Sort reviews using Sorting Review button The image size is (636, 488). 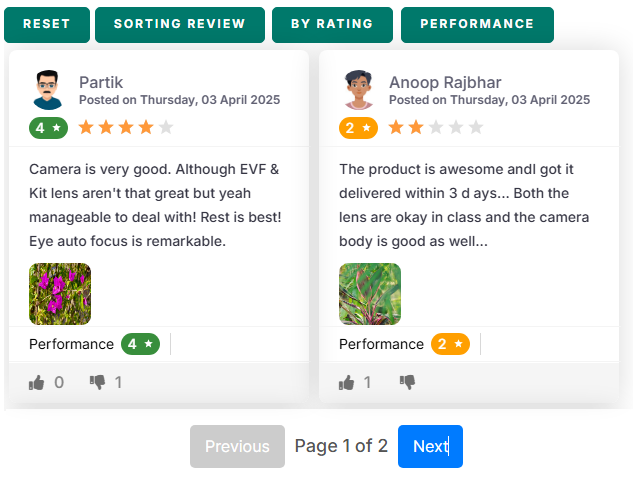tap(180, 24)
